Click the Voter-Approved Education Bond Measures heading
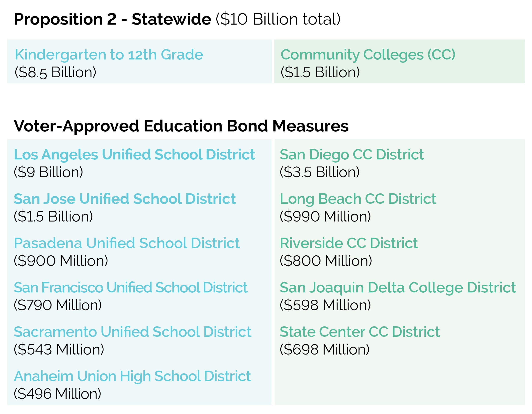 [x=181, y=126]
